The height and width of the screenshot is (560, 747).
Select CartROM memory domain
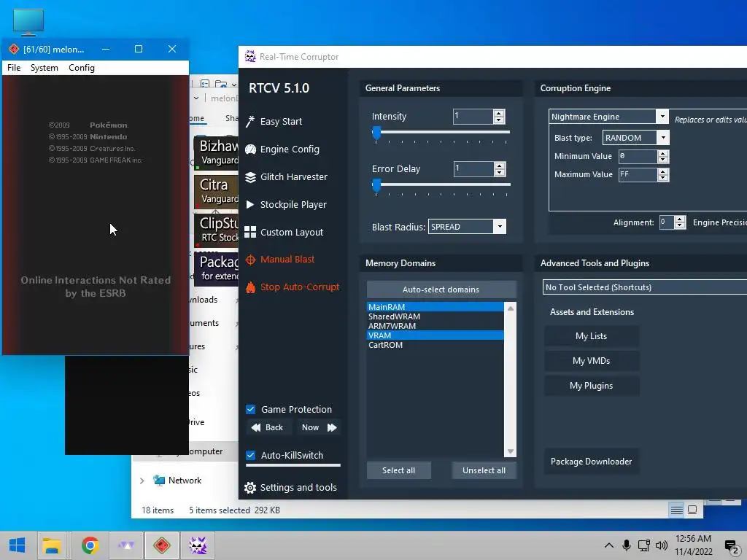pos(435,345)
